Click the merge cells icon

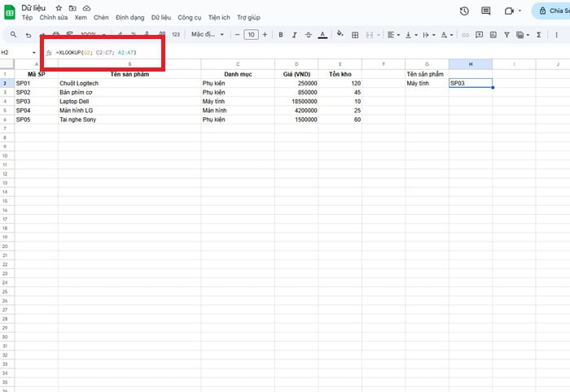370,35
